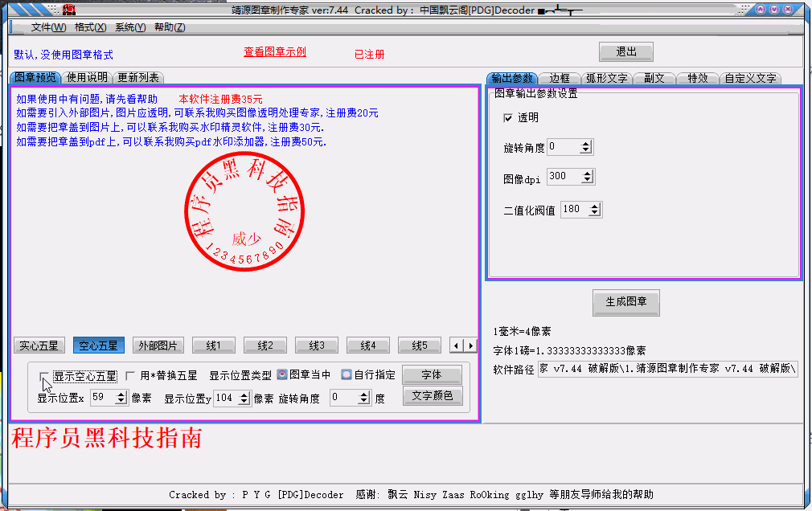Image resolution: width=812 pixels, height=511 pixels.
Task: Select the 线5 line style
Action: pos(419,345)
